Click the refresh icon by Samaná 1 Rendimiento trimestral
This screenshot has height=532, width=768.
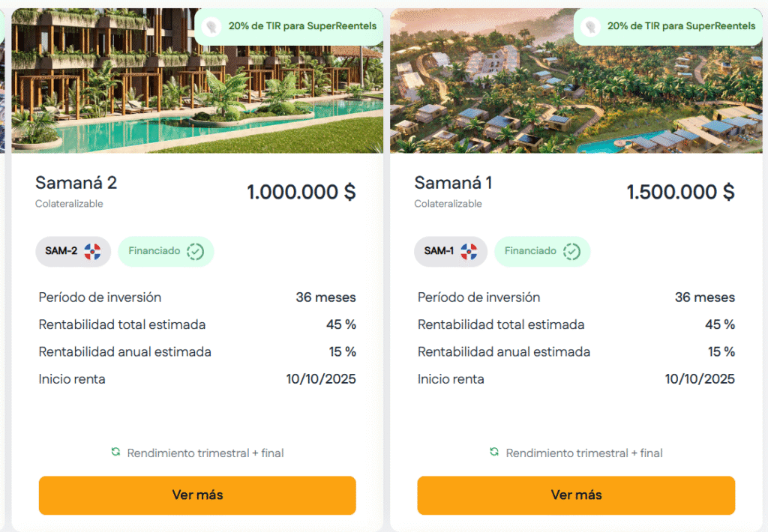(x=494, y=452)
